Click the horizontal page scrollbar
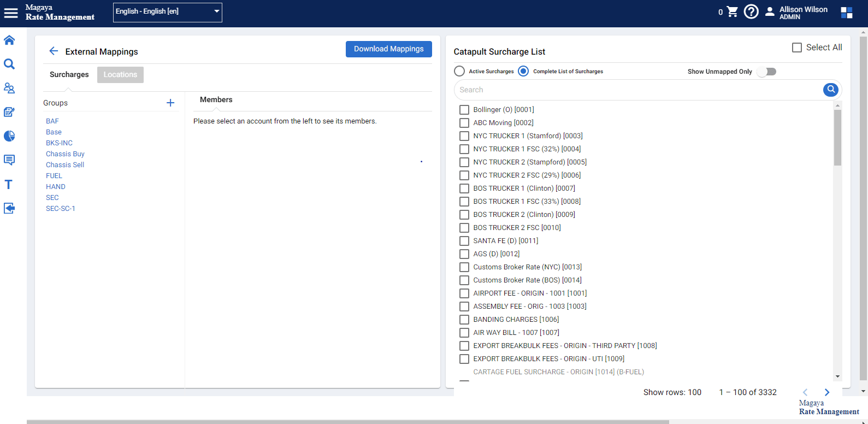The height and width of the screenshot is (424, 868). tap(348, 422)
